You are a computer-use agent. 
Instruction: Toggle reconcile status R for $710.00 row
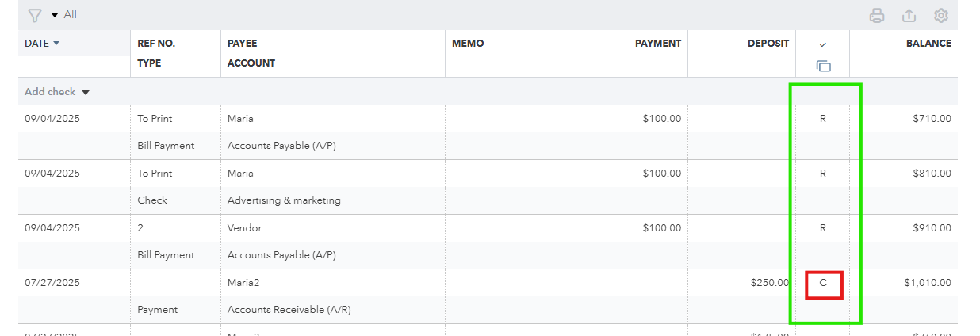pyautogui.click(x=823, y=119)
